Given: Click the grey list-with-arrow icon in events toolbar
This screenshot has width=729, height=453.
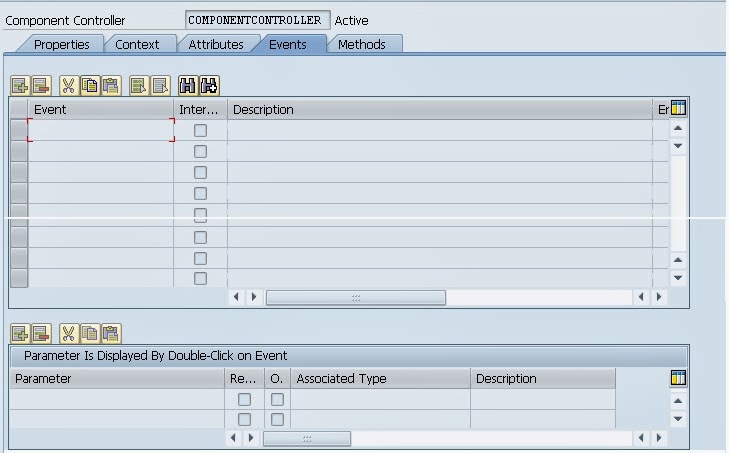Looking at the screenshot, I should point(160,86).
